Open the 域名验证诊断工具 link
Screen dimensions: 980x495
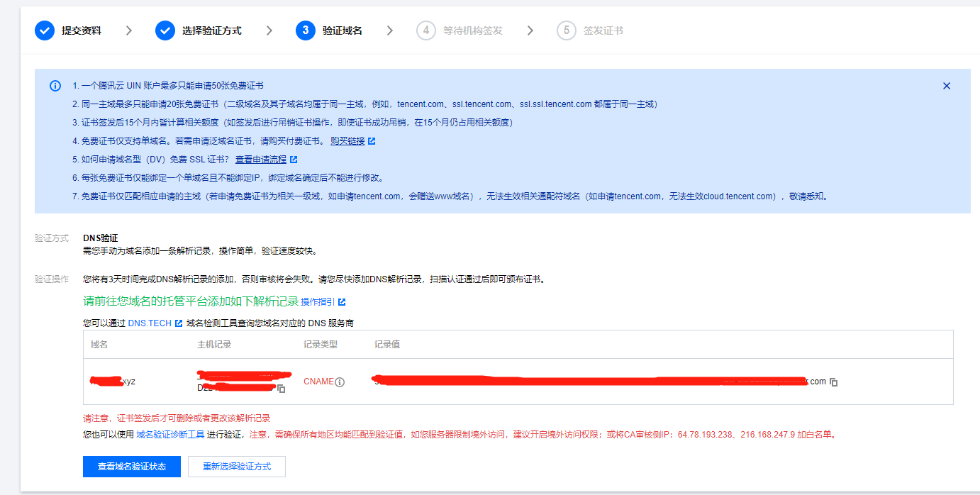tap(170, 435)
